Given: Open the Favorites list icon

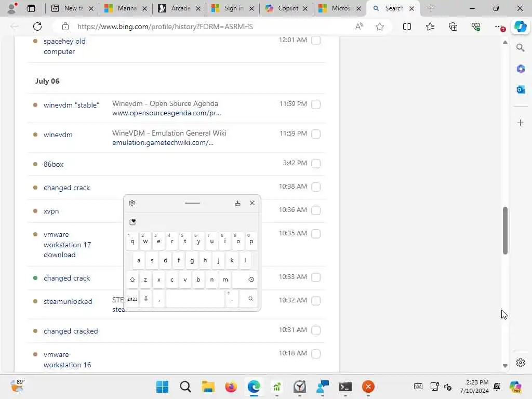Looking at the screenshot, I should click(x=430, y=26).
